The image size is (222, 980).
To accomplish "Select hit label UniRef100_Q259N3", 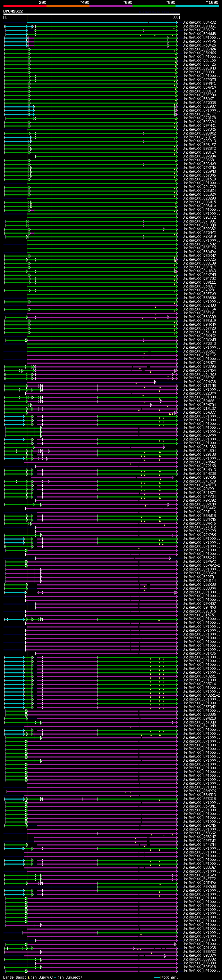I will [199, 172].
